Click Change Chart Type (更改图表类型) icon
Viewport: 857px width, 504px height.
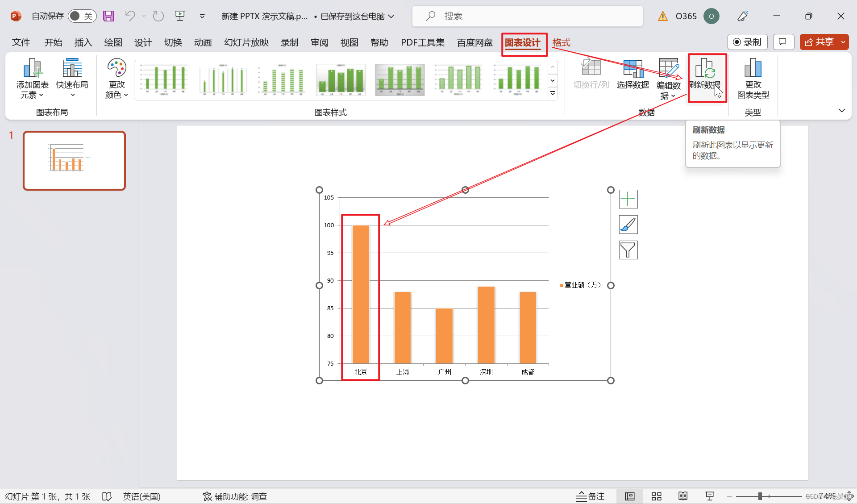tap(753, 68)
